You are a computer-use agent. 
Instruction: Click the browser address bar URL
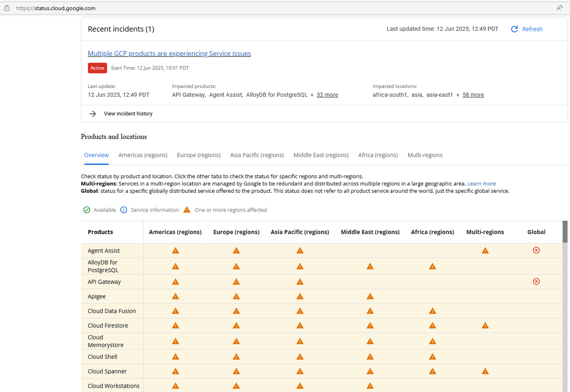pos(56,8)
